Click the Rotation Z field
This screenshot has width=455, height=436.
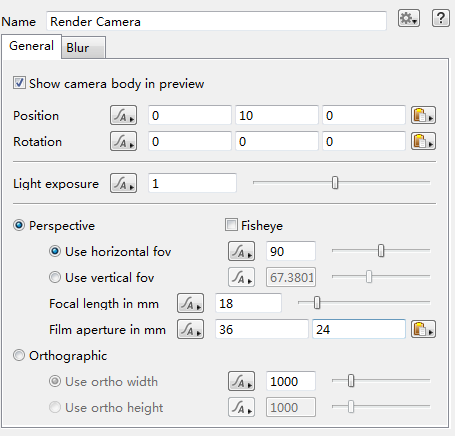coord(364,141)
